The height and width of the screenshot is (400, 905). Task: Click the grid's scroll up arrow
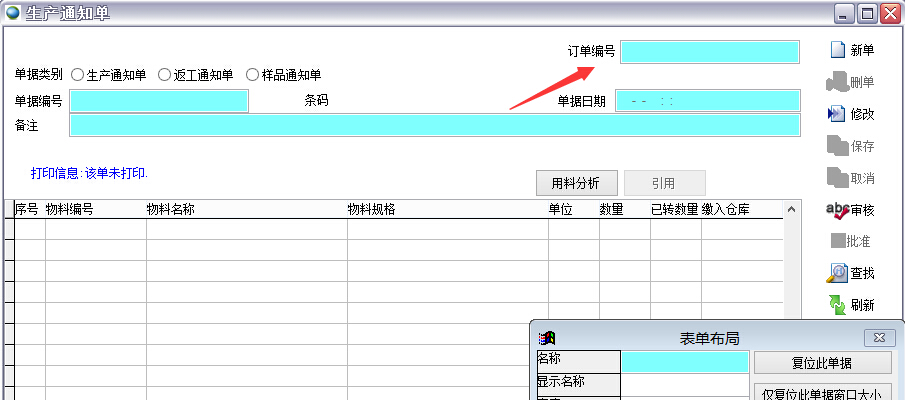(792, 210)
